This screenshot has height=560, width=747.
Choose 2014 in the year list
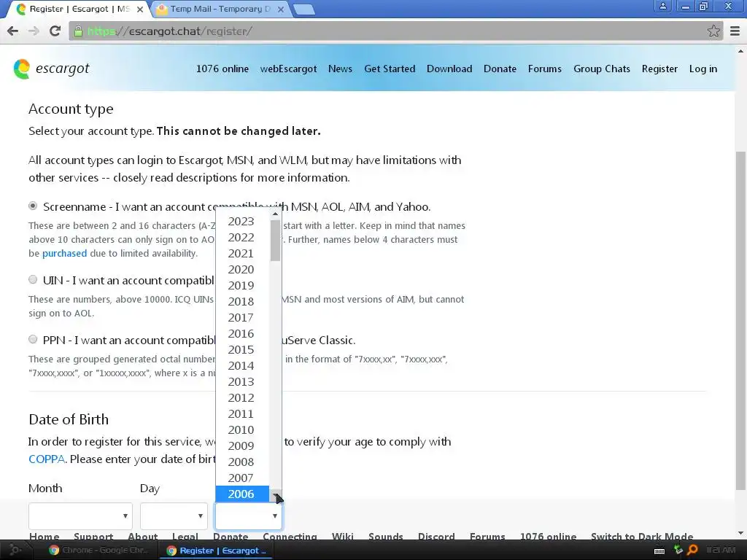[242, 366]
